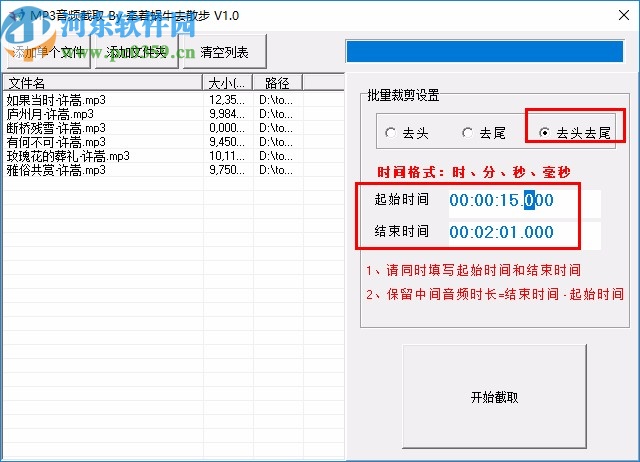Image resolution: width=640 pixels, height=462 pixels.
Task: Select the 去头 radio option
Action: (407, 133)
